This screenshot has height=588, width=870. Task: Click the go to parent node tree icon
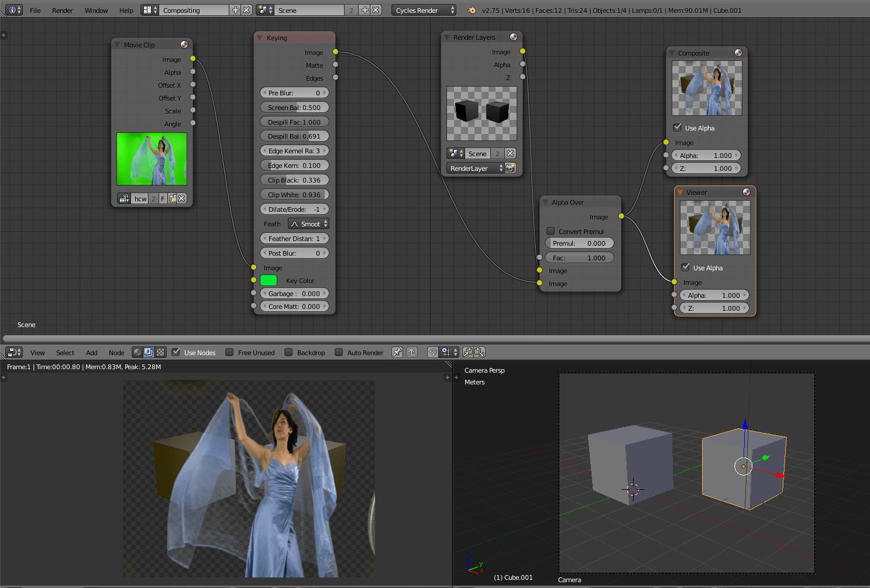[x=412, y=352]
